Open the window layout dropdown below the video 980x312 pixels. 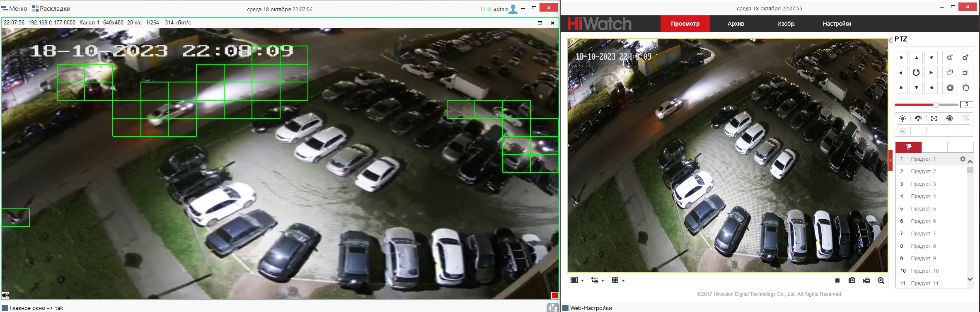click(x=577, y=281)
